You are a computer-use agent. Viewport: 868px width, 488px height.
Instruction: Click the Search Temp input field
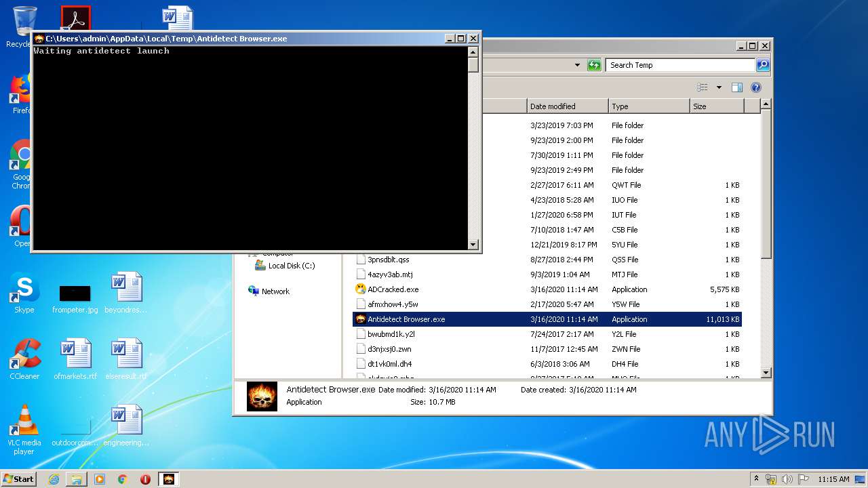click(x=680, y=65)
